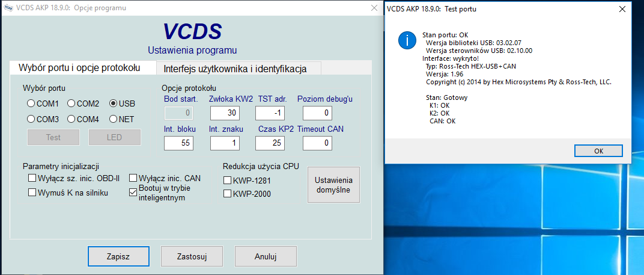Click the Poziom debug'u input field
The width and height of the screenshot is (644, 275).
tap(317, 113)
